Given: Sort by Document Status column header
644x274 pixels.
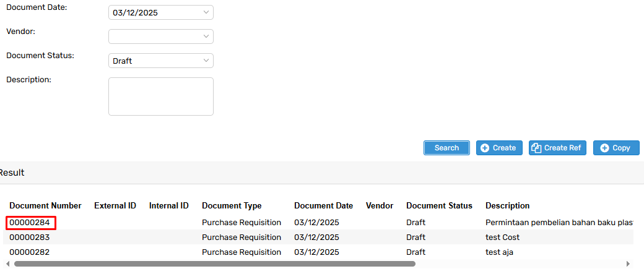Looking at the screenshot, I should [x=439, y=205].
